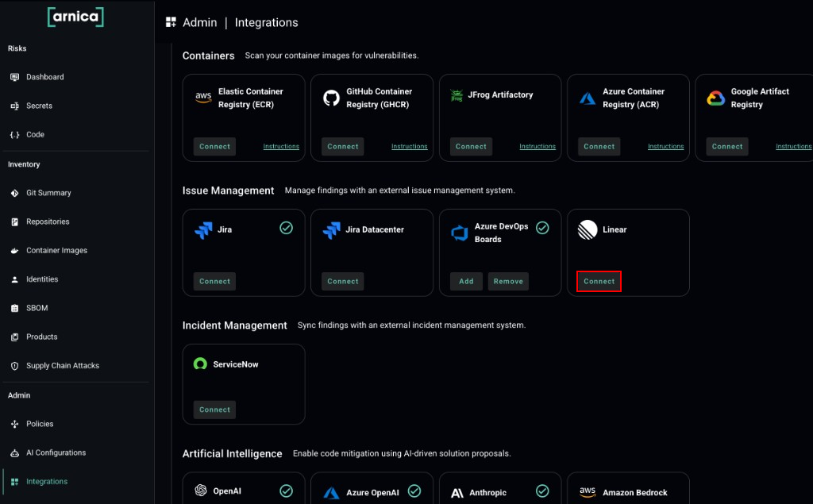Click the Products icon in sidebar
Viewport: 813px width, 504px height.
[14, 337]
